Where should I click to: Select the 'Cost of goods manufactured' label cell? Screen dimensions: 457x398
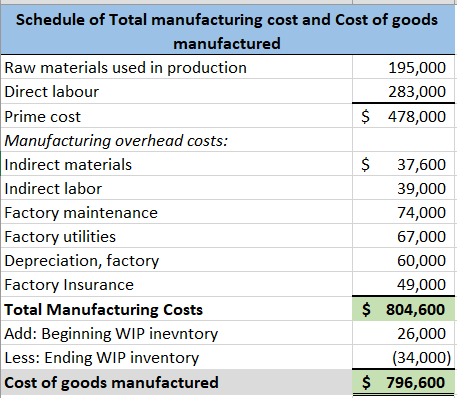177,382
